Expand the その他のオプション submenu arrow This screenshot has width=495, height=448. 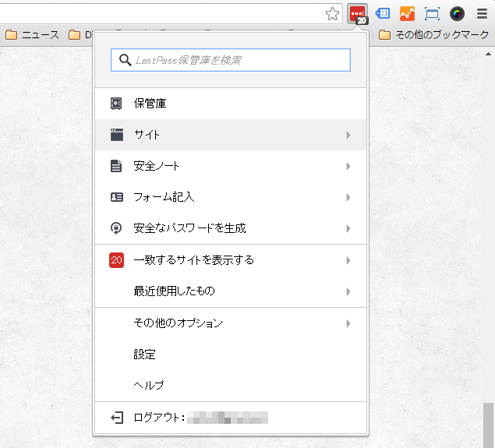(x=348, y=323)
